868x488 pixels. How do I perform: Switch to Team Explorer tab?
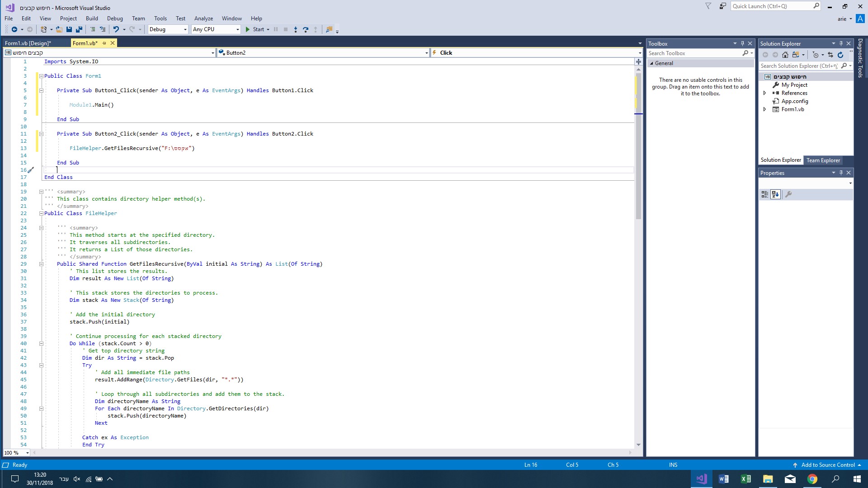(x=823, y=160)
